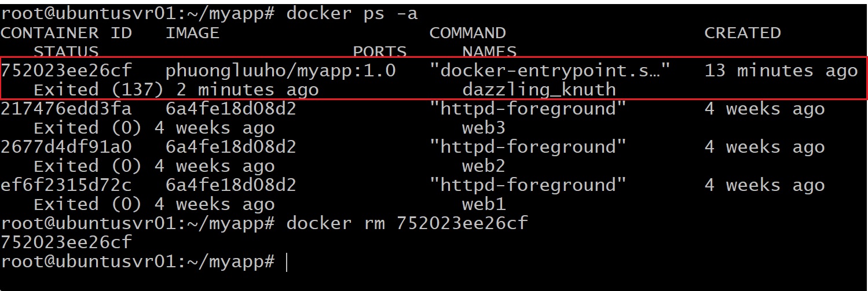Click the "docker rm" command text
The image size is (868, 291).
point(335,223)
